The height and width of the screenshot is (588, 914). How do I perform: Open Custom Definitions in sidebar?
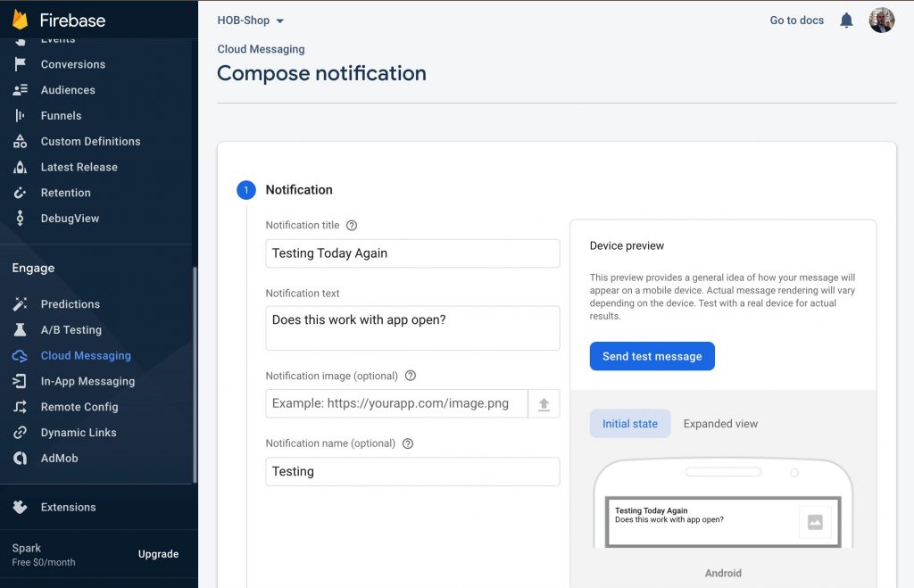pos(90,141)
